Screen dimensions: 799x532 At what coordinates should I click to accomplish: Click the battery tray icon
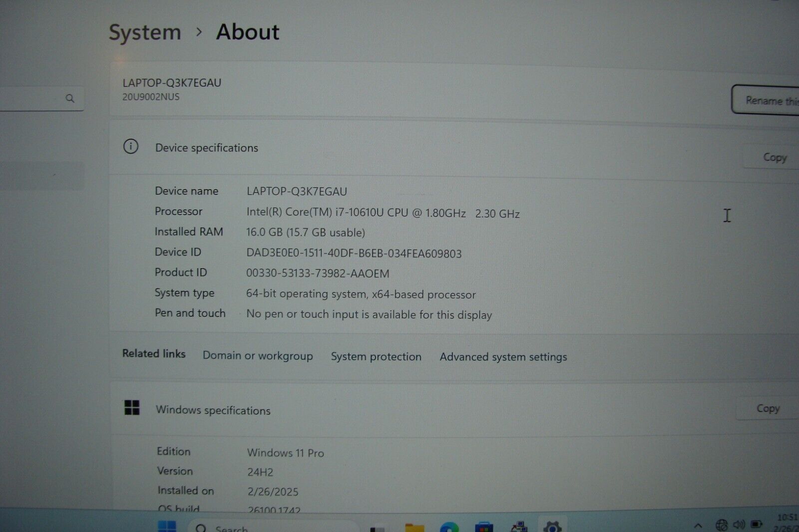(x=757, y=524)
